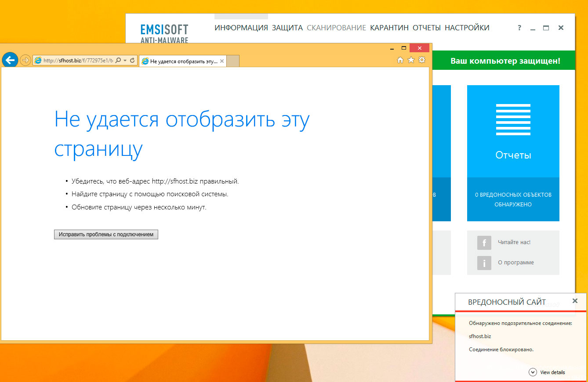Click 'Найдите страницу с помощью поисковой системы' text

pyautogui.click(x=150, y=194)
